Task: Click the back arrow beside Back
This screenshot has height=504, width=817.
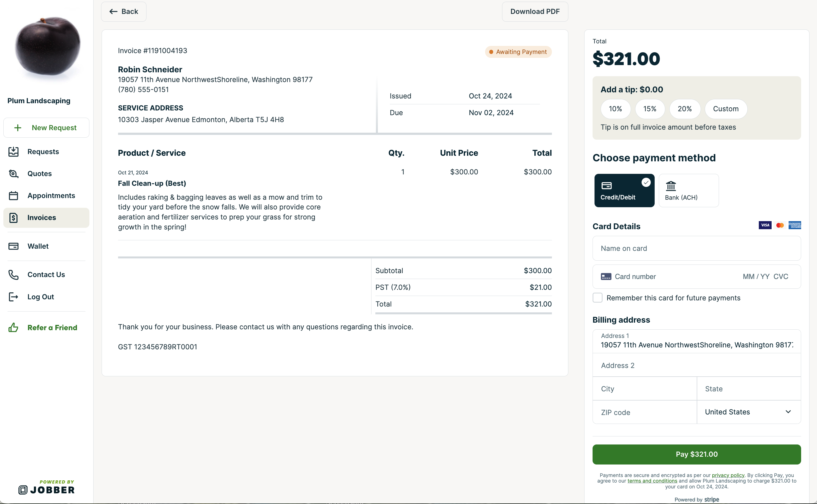Action: [113, 11]
